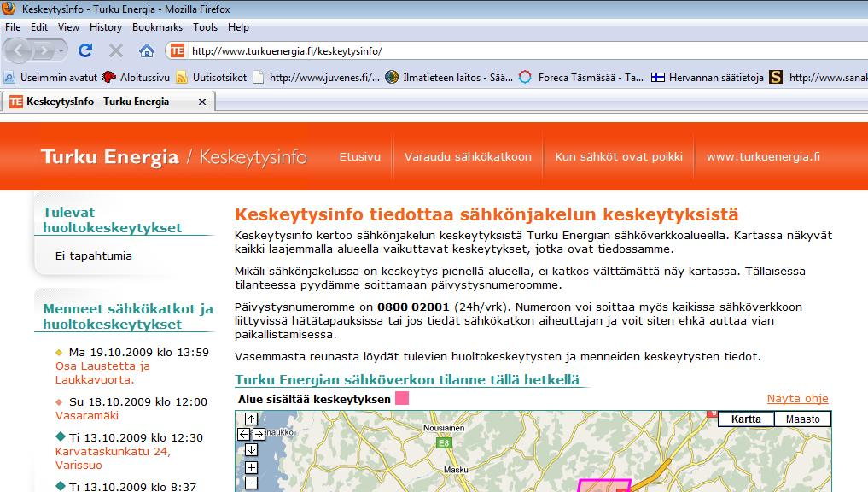Open Foreca Täsmäsää bookmark
The height and width of the screenshot is (492, 868).
point(580,78)
